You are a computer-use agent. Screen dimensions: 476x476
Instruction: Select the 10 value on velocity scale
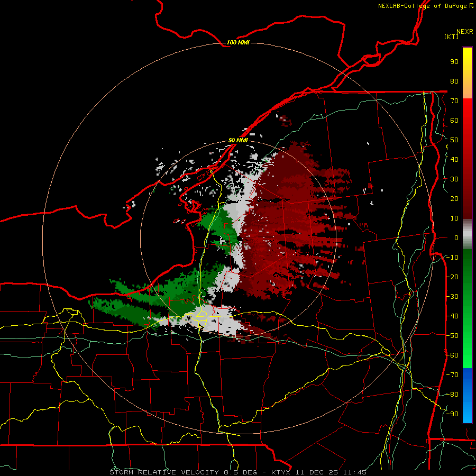point(454,218)
